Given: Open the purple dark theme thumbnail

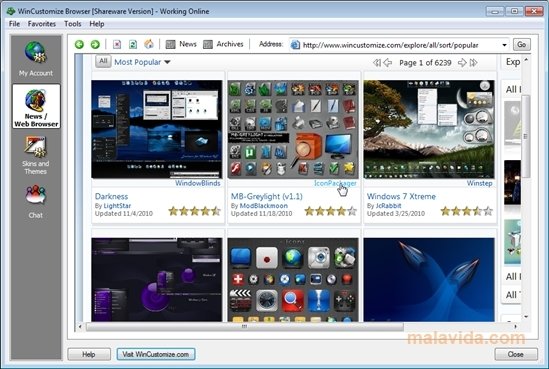Looking at the screenshot, I should click(157, 280).
